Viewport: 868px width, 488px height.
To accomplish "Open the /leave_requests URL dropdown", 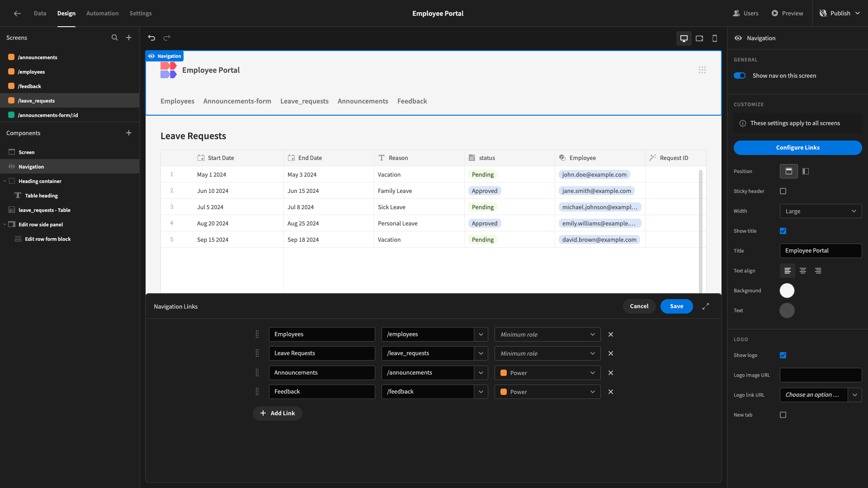I will click(481, 353).
